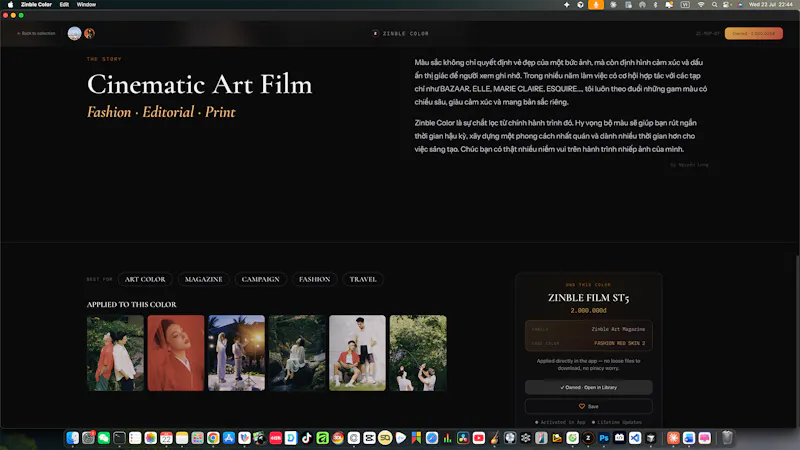
Task: Open Spotlight search in the menu bar
Action: point(714,5)
